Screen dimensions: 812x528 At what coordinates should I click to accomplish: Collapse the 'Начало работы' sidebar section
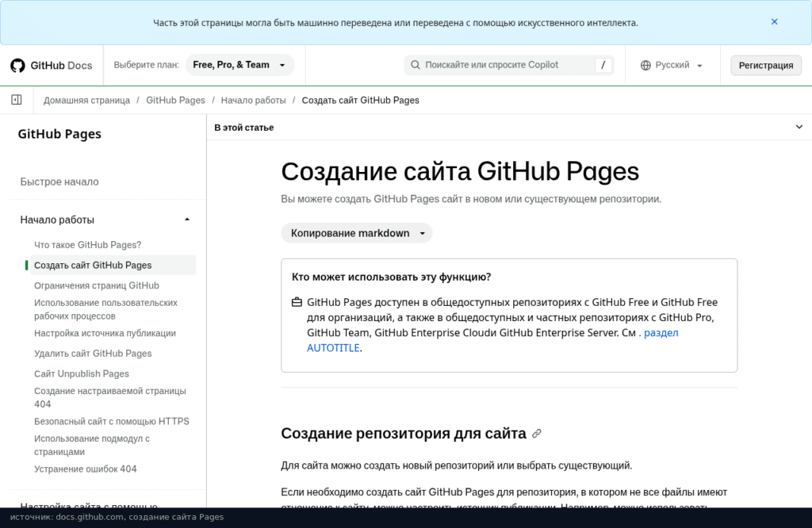187,220
